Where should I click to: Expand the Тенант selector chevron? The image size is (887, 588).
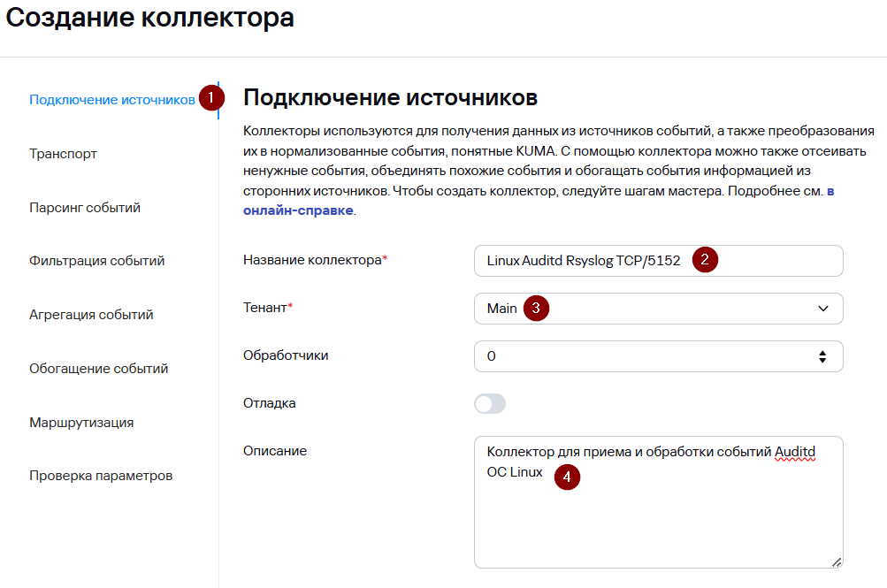824,309
